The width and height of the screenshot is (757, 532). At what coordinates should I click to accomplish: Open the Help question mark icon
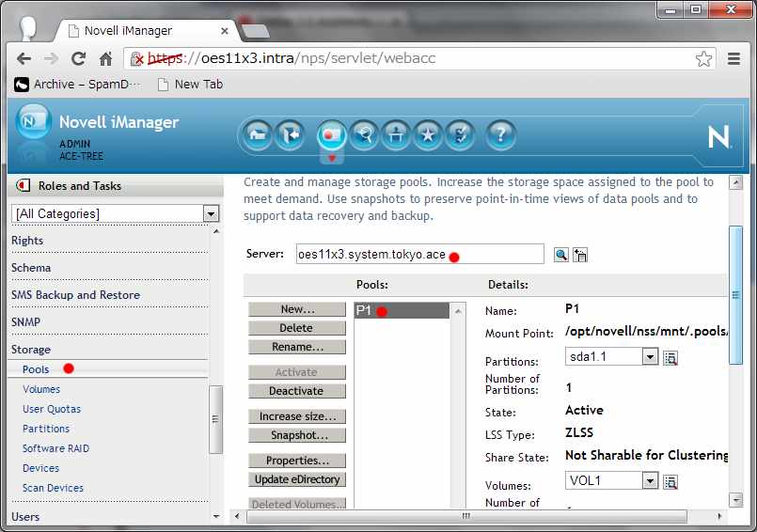[x=500, y=134]
